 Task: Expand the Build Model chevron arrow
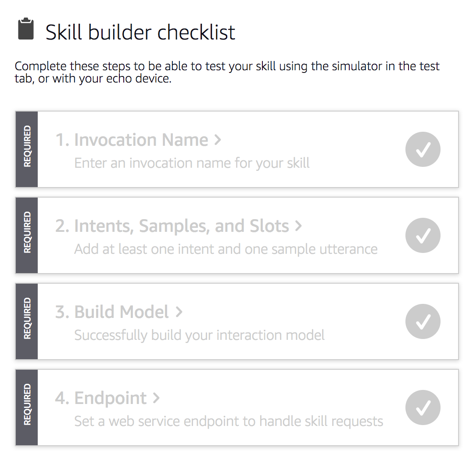tap(179, 312)
